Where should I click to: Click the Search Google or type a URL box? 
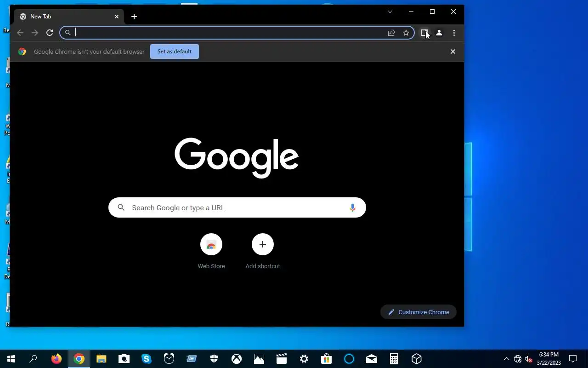pos(237,207)
